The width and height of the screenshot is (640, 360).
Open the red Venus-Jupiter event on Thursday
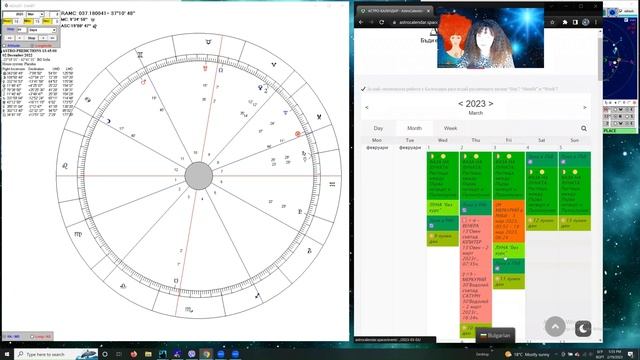tap(476, 269)
